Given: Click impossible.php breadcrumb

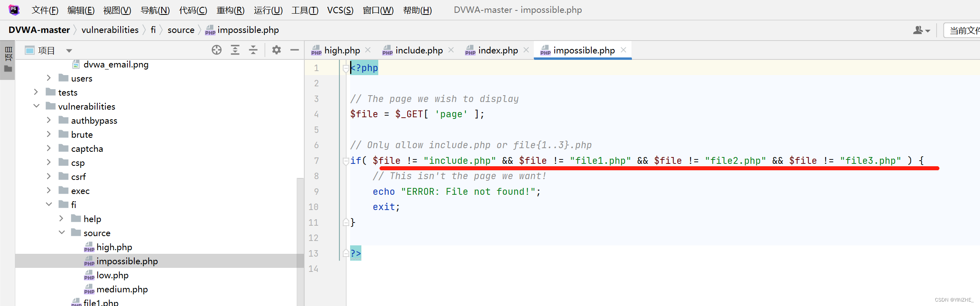Looking at the screenshot, I should [x=242, y=30].
